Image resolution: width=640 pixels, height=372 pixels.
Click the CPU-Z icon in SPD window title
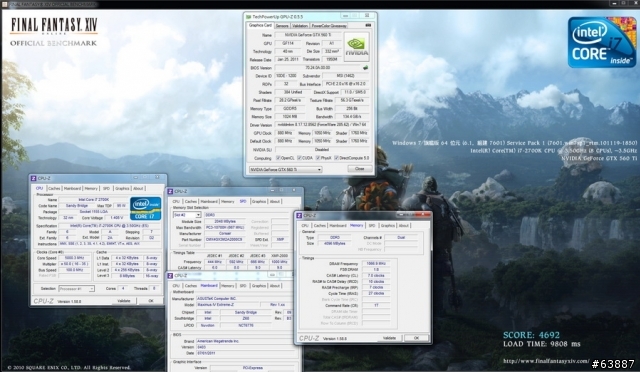coord(170,191)
